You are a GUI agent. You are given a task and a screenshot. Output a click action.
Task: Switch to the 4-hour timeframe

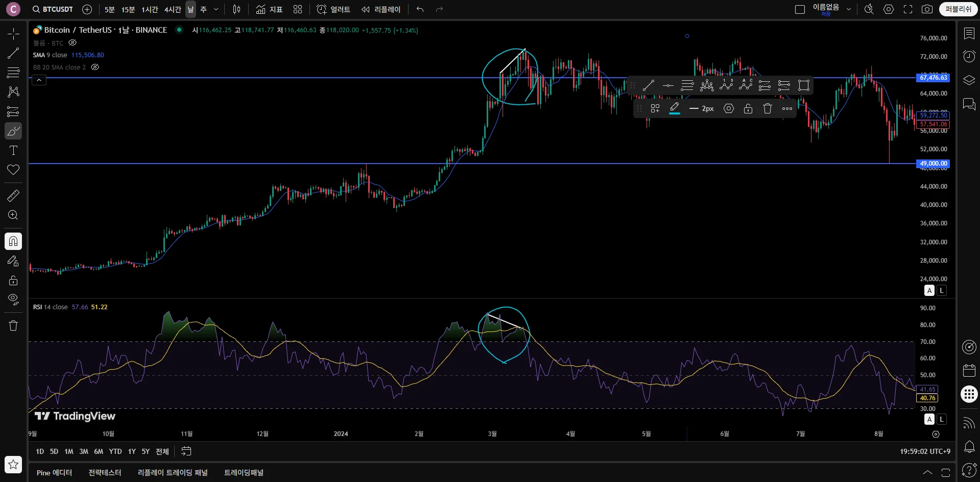[173, 9]
